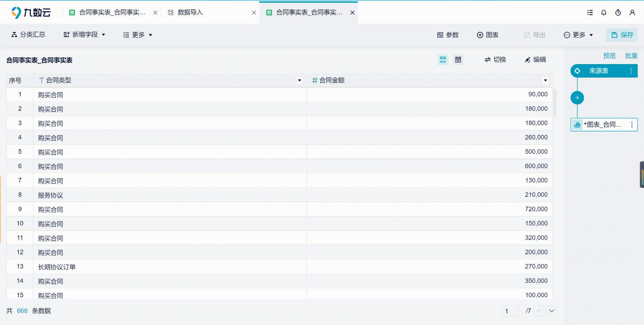Open the task list icon in header
Viewport: 644px width, 325px height.
pyautogui.click(x=590, y=13)
